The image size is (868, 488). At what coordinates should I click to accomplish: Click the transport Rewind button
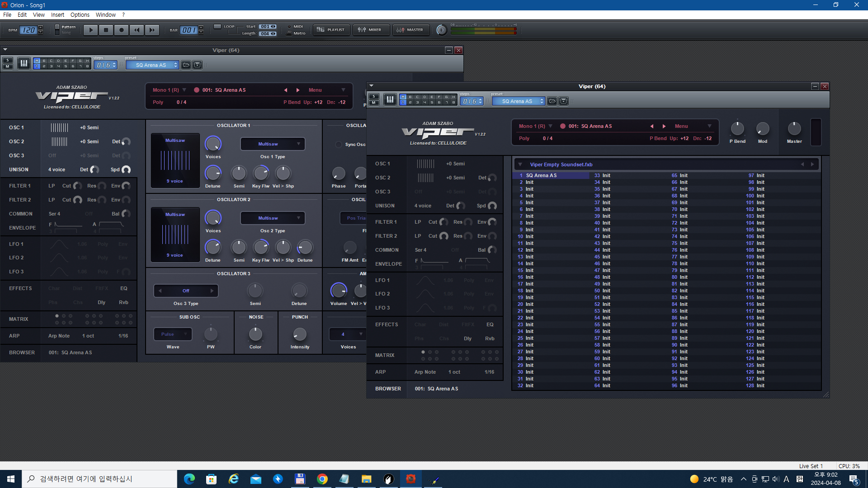click(x=137, y=30)
